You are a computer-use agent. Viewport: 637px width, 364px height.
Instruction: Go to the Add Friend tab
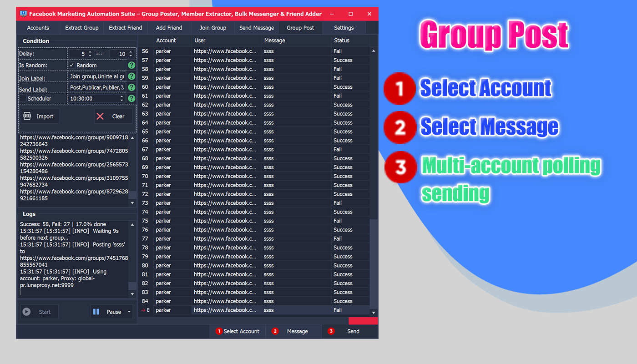pyautogui.click(x=169, y=28)
